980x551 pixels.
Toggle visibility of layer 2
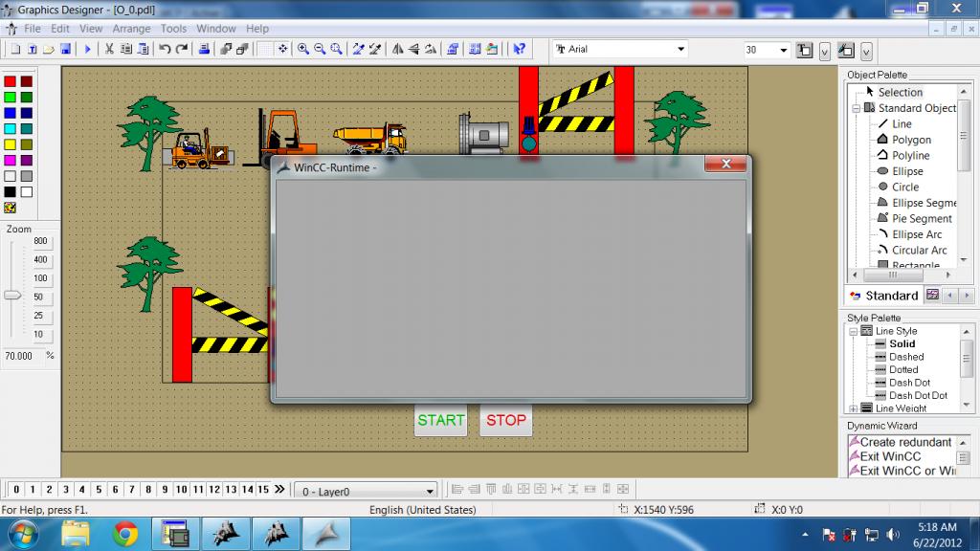(x=50, y=490)
